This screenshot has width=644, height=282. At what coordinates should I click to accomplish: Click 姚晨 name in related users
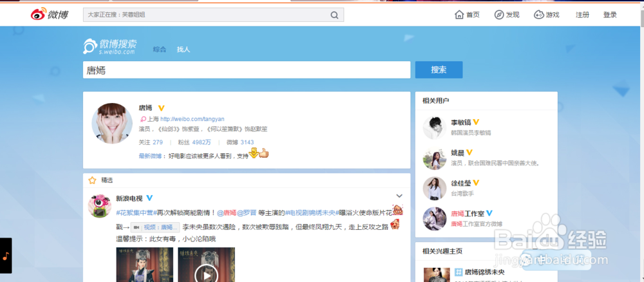click(x=457, y=153)
